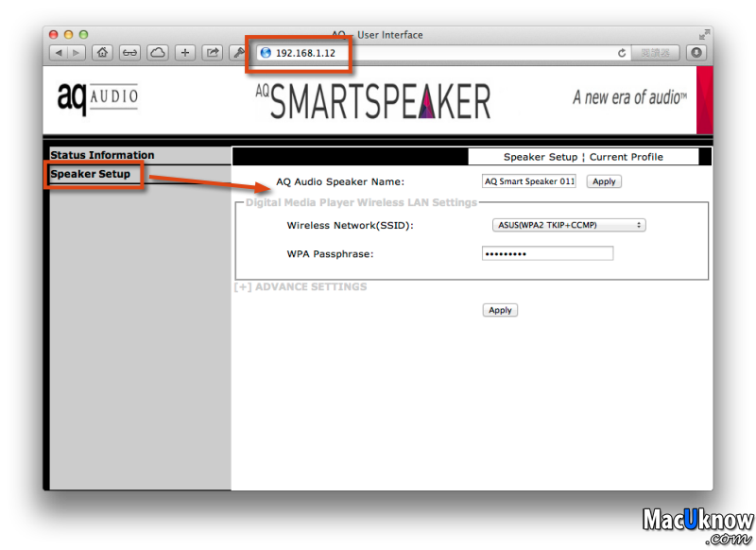The image size is (756, 550).
Task: Click the AQ Audio Speaker Name field
Action: (528, 181)
